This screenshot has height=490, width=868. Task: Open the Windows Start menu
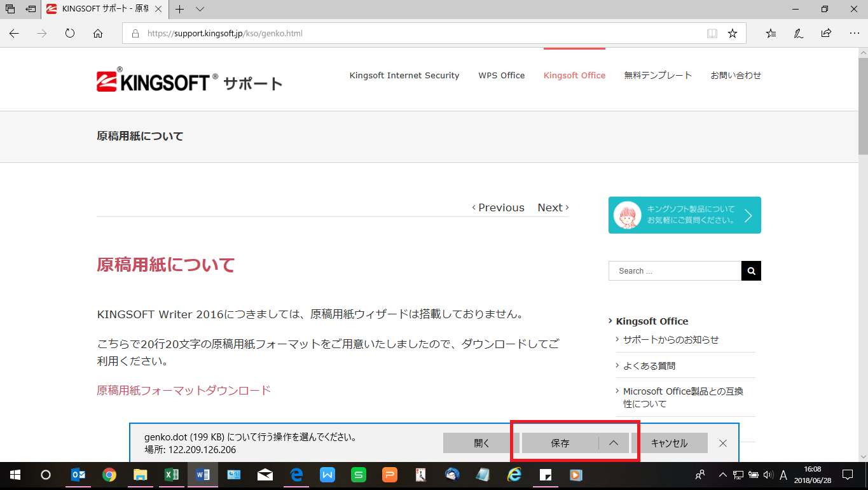click(15, 475)
